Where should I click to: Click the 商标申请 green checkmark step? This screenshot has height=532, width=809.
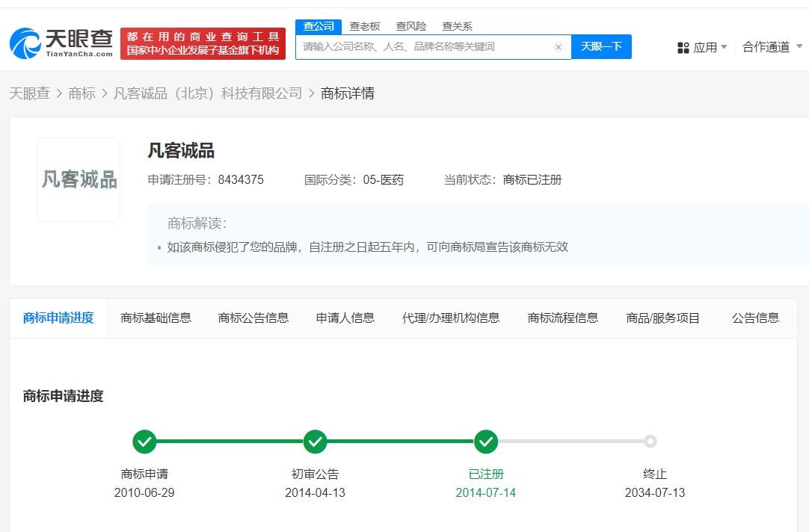click(x=144, y=442)
